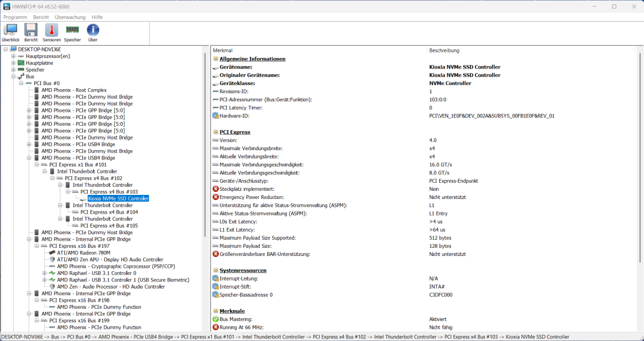644x341 pixels.
Task: Click the USB 3.1 Controller 0 icon
Action: 52,273
